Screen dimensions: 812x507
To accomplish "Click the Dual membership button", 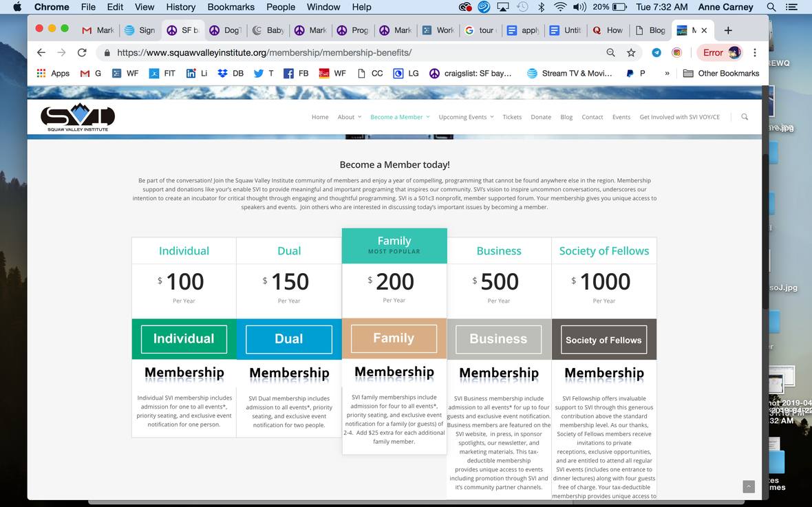I will [289, 339].
